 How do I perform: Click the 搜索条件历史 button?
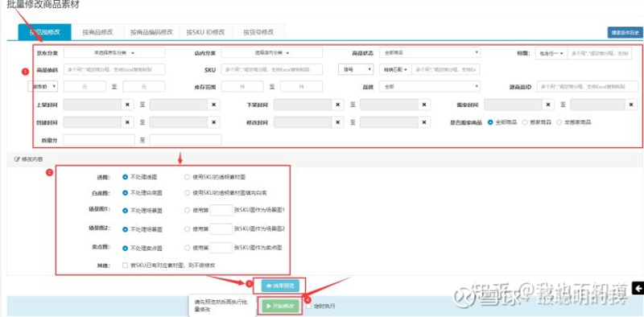[625, 32]
